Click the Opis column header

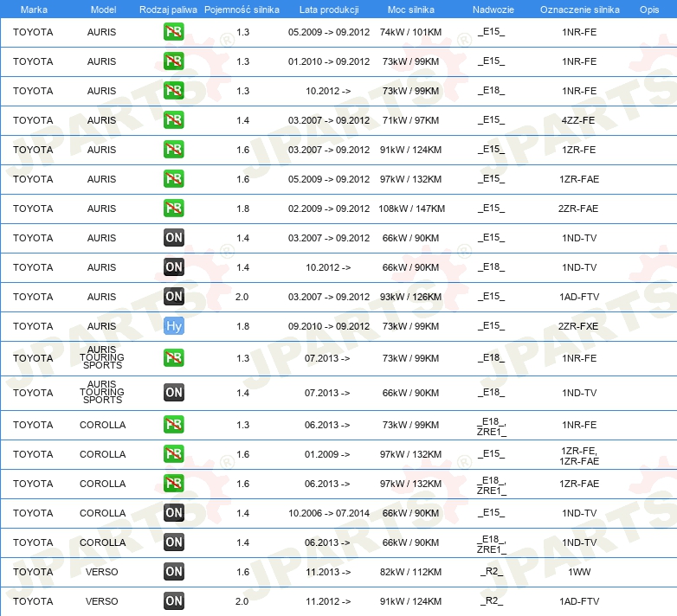pos(649,10)
